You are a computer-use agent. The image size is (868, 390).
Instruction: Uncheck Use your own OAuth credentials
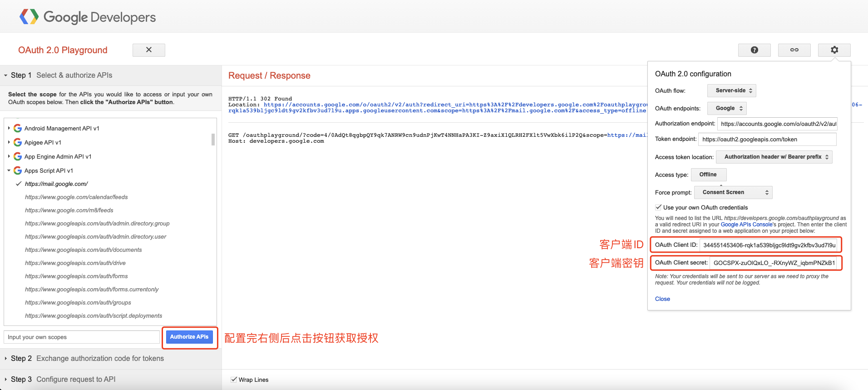click(658, 207)
